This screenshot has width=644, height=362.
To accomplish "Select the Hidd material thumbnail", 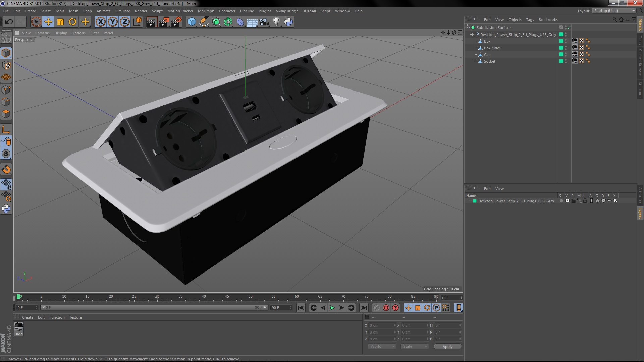I will click(x=19, y=327).
